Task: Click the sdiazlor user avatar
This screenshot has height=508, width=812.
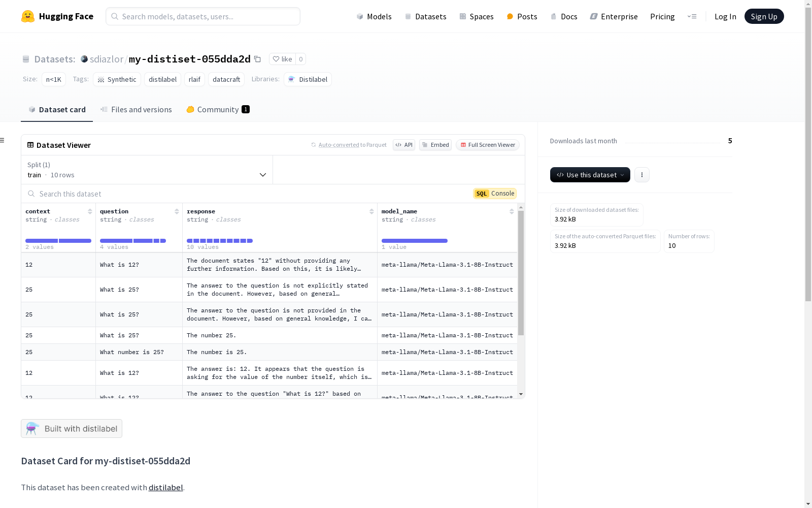Action: pyautogui.click(x=84, y=59)
